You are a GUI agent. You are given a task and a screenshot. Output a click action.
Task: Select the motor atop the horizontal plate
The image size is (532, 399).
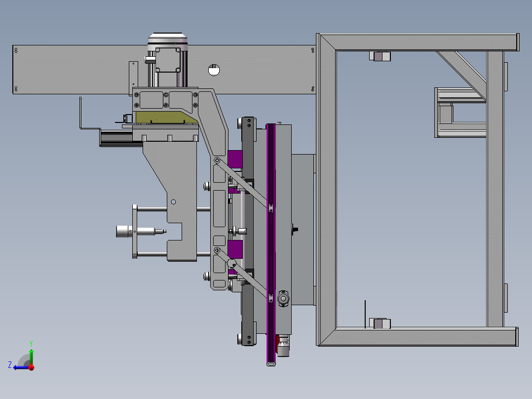tap(168, 60)
